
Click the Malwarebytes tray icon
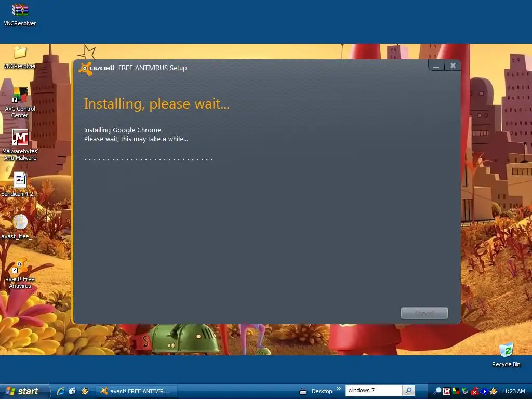(x=447, y=392)
